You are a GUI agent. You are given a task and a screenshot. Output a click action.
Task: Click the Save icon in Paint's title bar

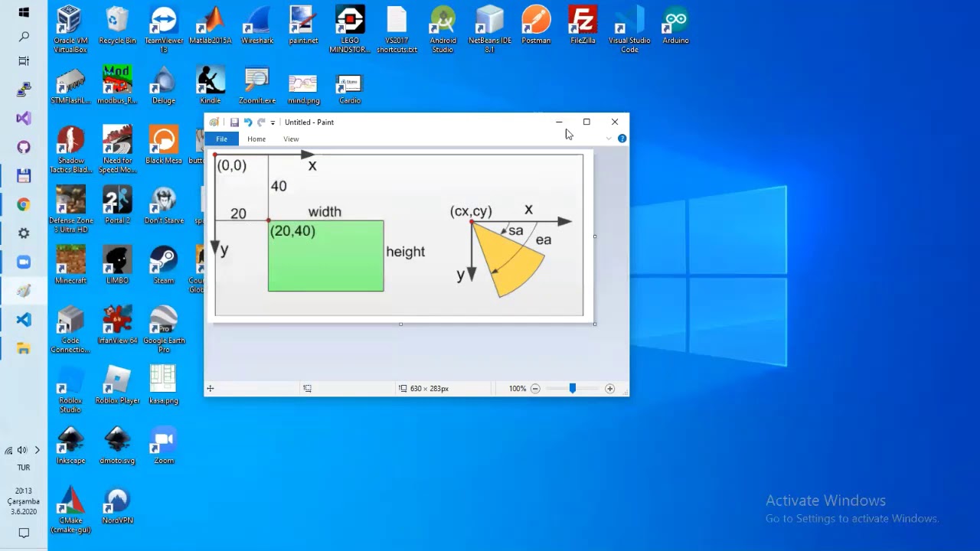234,122
